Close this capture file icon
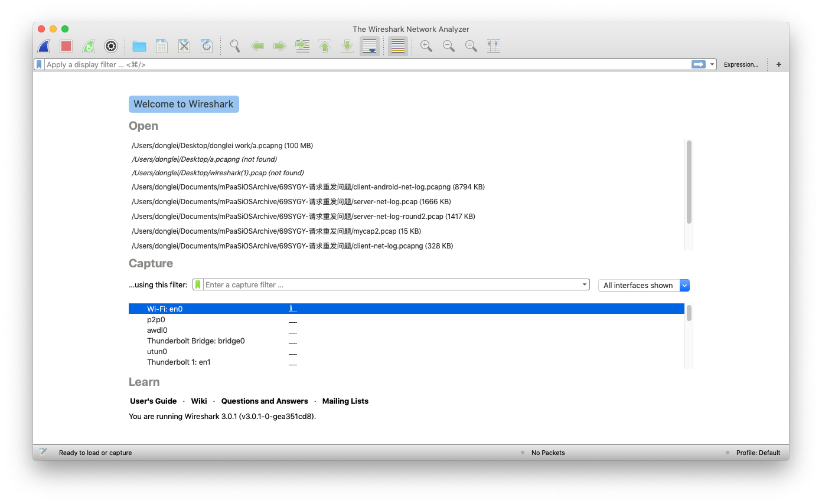Image resolution: width=822 pixels, height=504 pixels. [184, 46]
